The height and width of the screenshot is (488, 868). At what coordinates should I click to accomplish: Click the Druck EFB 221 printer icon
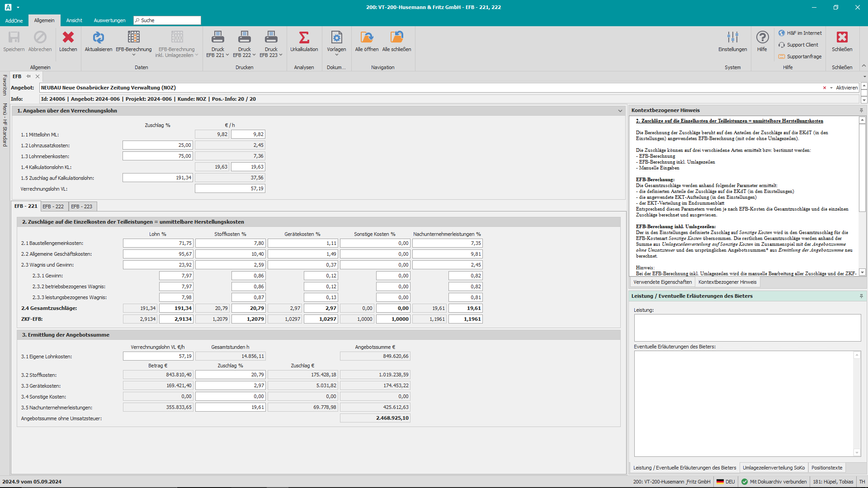pos(217,38)
